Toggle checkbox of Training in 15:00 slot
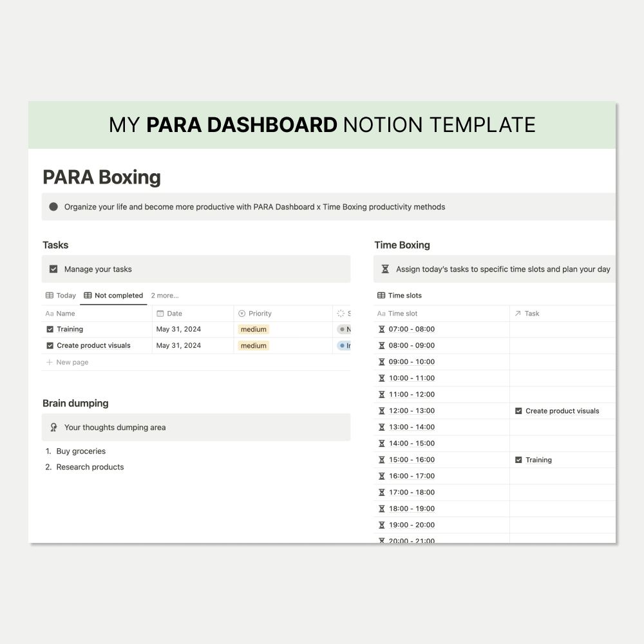 pyautogui.click(x=518, y=460)
